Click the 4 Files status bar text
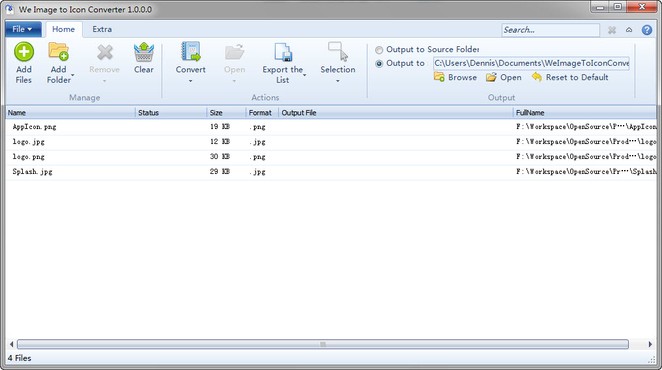The width and height of the screenshot is (662, 370). (x=19, y=358)
